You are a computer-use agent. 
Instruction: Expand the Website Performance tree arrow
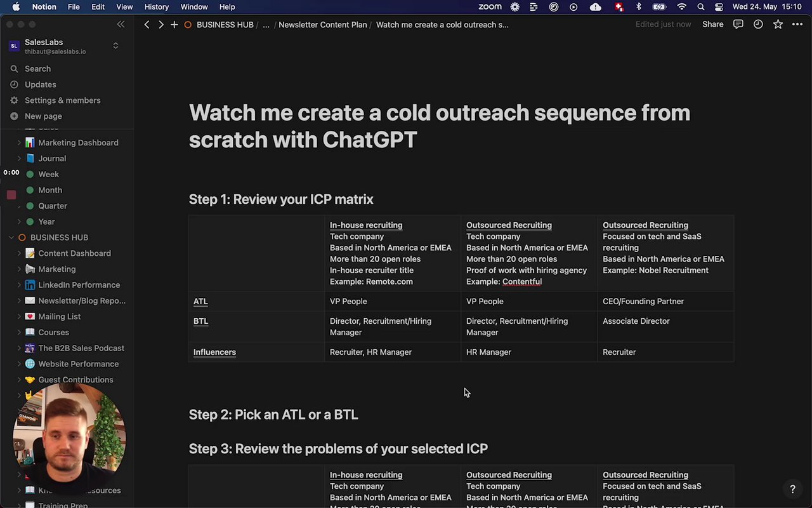tap(19, 364)
